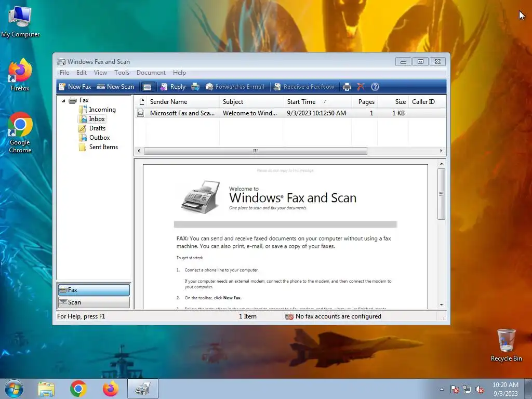Viewport: 532px width, 399px height.
Task: Click the 9/3/2023 10:12:50 AM cell
Action: (x=316, y=113)
